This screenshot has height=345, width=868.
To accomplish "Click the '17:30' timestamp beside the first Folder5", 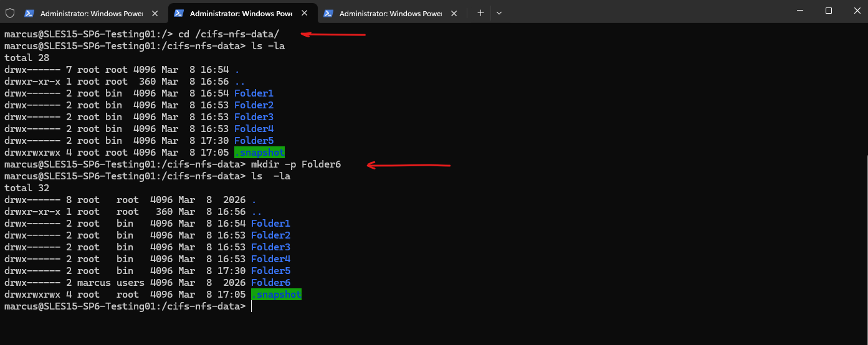I will pos(215,141).
